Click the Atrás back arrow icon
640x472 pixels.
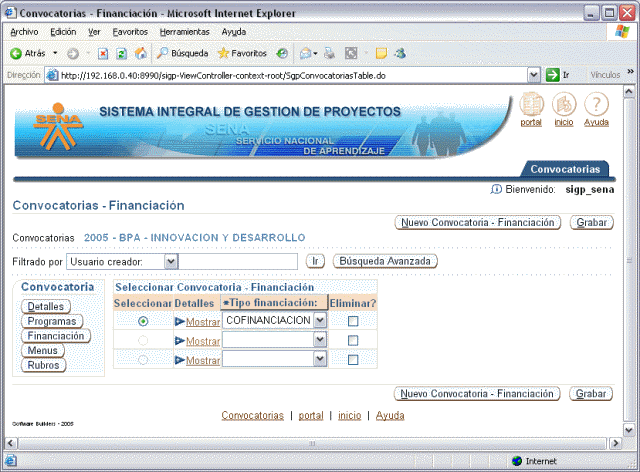pyautogui.click(x=16, y=53)
